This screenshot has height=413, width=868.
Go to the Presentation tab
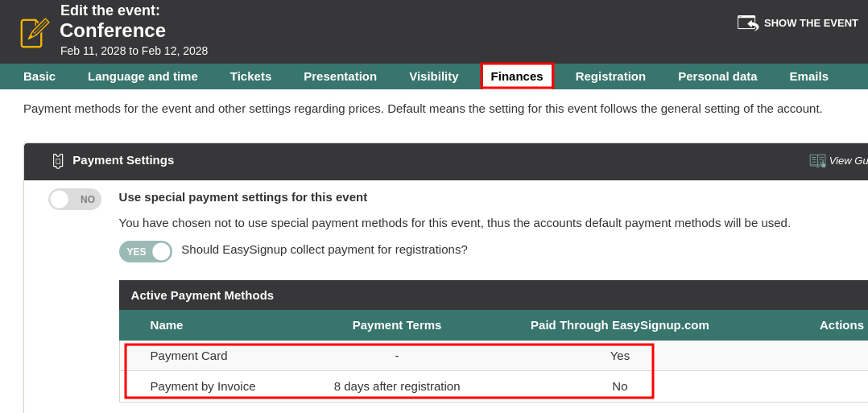[x=340, y=76]
